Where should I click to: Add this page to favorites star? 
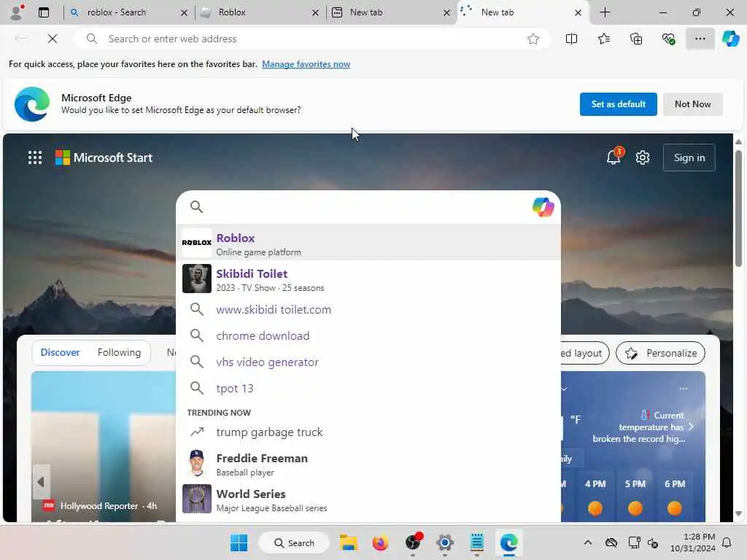pos(533,39)
